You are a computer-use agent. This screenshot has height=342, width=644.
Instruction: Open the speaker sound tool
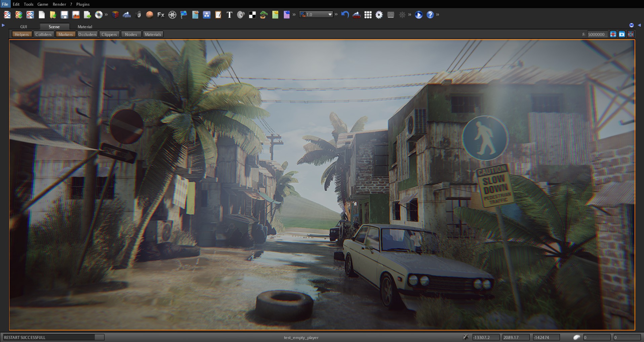point(241,15)
